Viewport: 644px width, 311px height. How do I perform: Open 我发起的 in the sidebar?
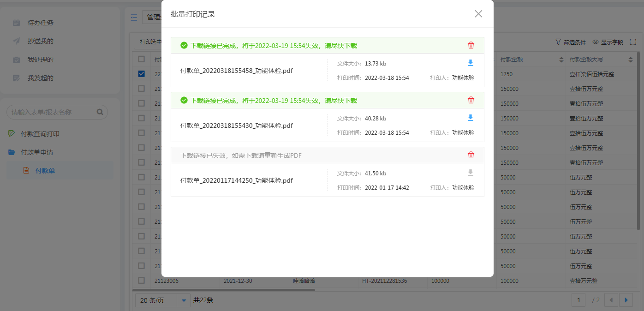click(40, 78)
